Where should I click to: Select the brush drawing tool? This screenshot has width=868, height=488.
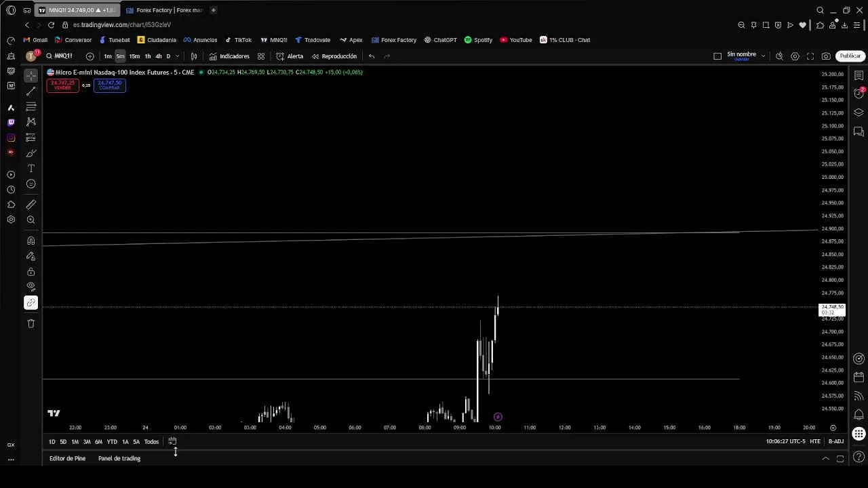31,153
